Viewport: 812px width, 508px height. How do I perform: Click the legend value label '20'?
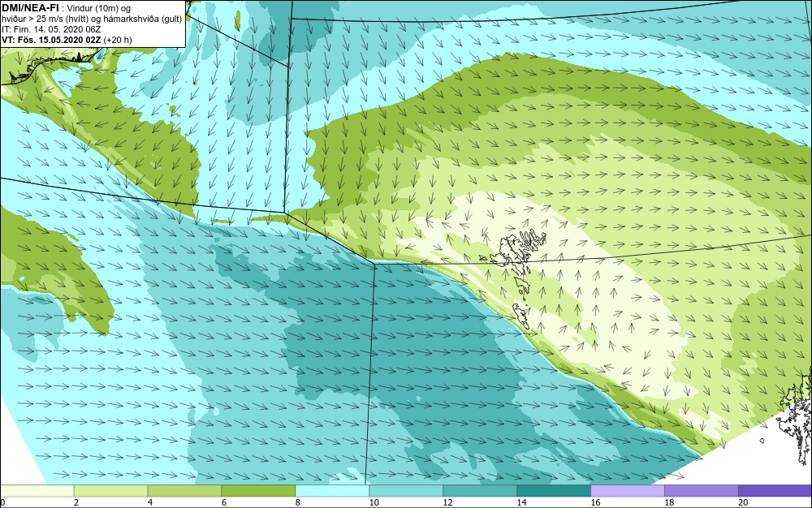[x=743, y=502]
